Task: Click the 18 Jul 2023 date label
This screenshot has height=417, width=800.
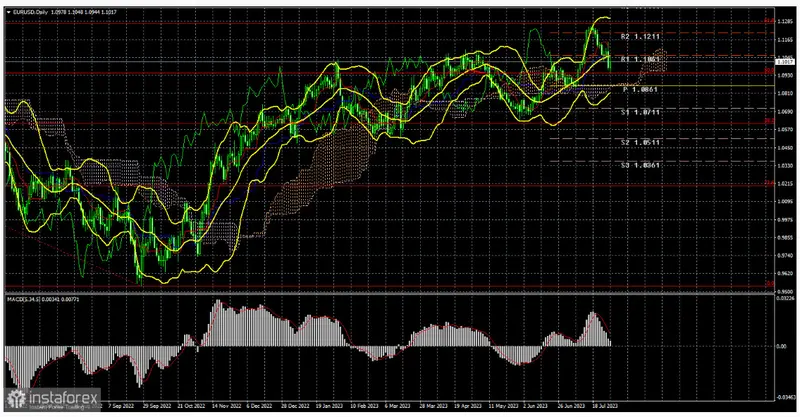Action: coord(605,406)
